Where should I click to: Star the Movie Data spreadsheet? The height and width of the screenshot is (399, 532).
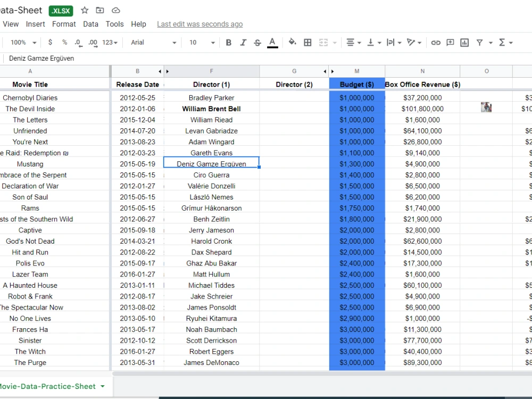(84, 10)
